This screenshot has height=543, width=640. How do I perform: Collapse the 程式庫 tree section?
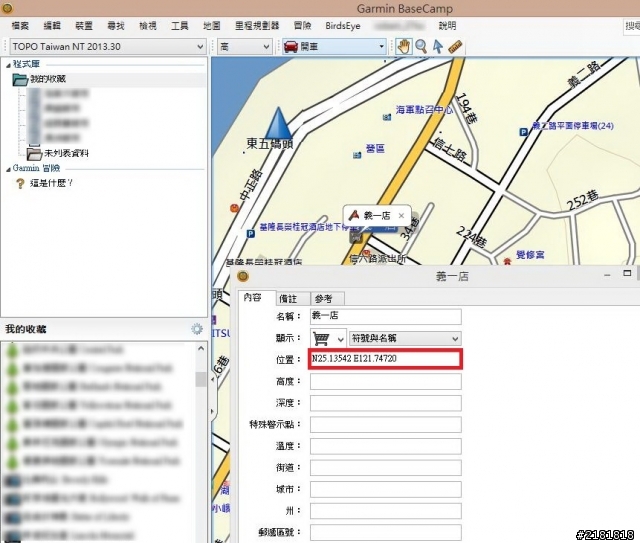tap(8, 65)
